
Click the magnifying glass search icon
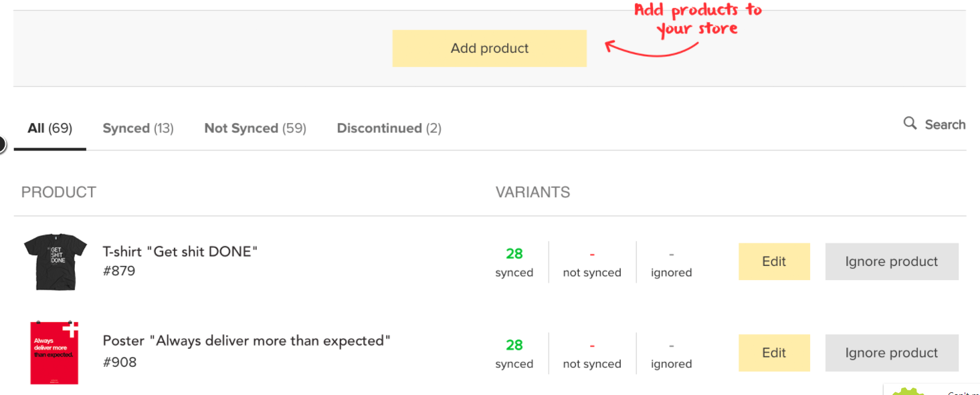tap(910, 124)
